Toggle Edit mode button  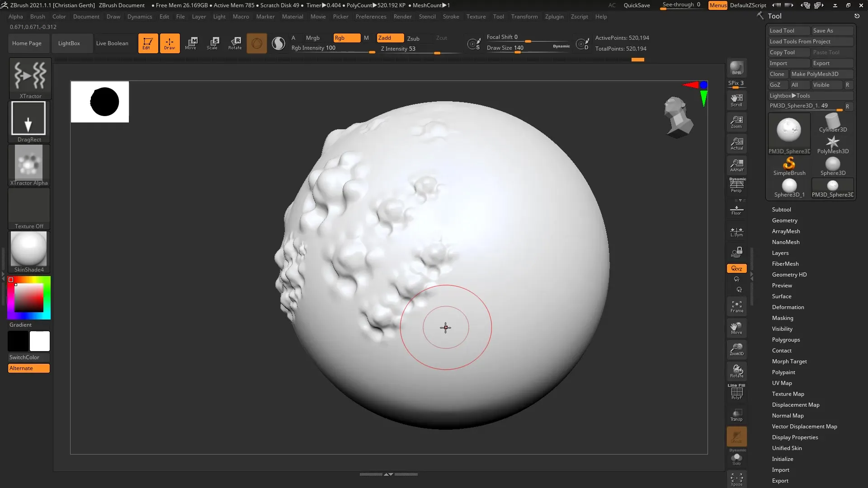coord(148,43)
